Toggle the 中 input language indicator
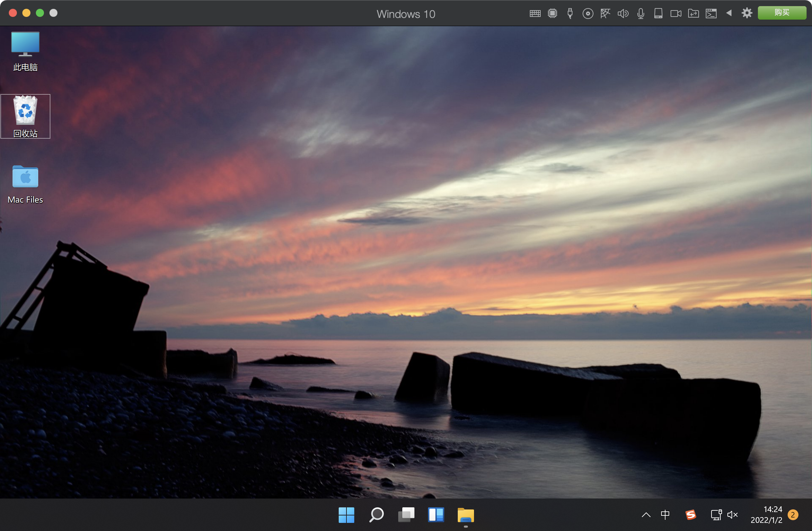The height and width of the screenshot is (531, 812). click(665, 515)
